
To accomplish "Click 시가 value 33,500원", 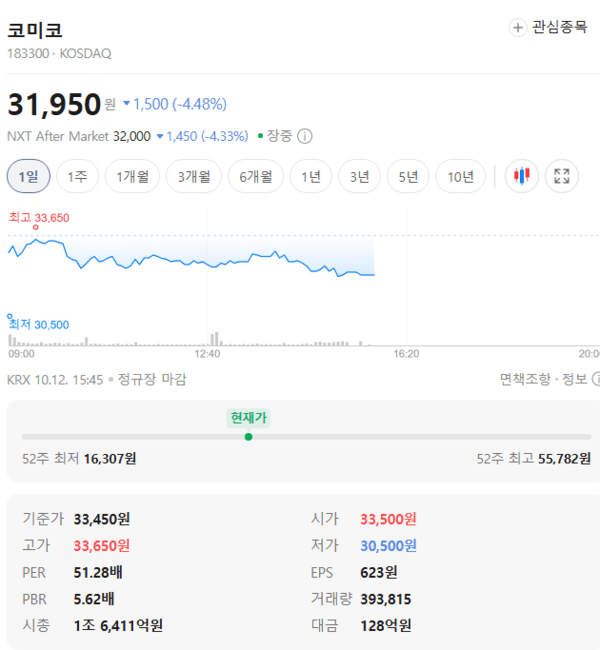I will click(388, 519).
